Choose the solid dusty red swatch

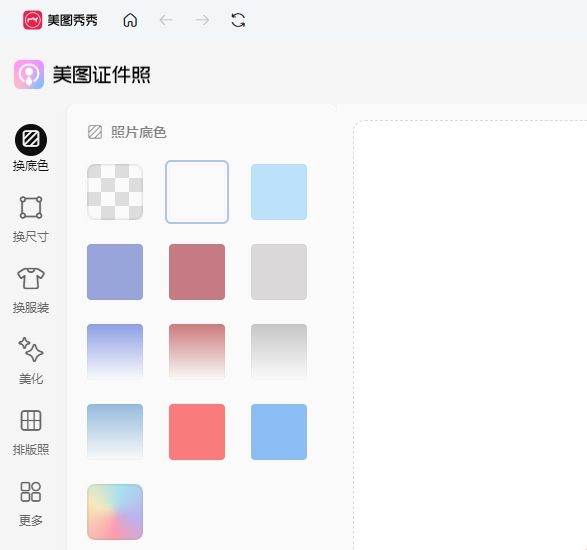click(197, 272)
